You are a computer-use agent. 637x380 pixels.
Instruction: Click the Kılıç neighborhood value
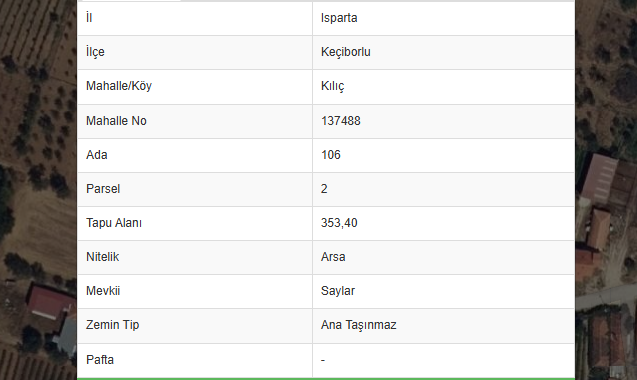tap(332, 86)
